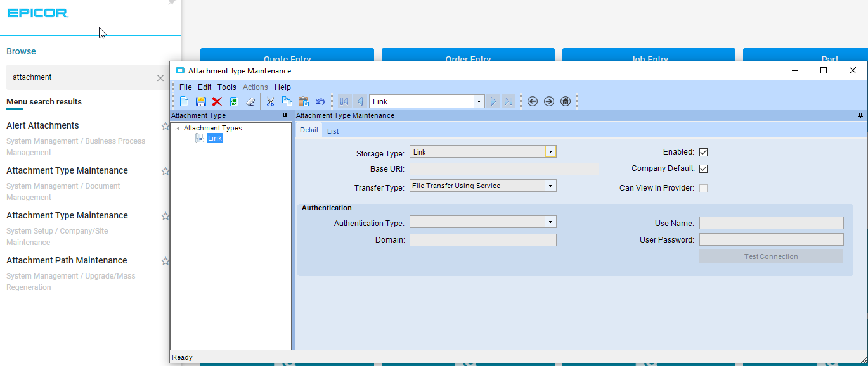Open the Actions menu
868x366 pixels.
click(x=256, y=87)
